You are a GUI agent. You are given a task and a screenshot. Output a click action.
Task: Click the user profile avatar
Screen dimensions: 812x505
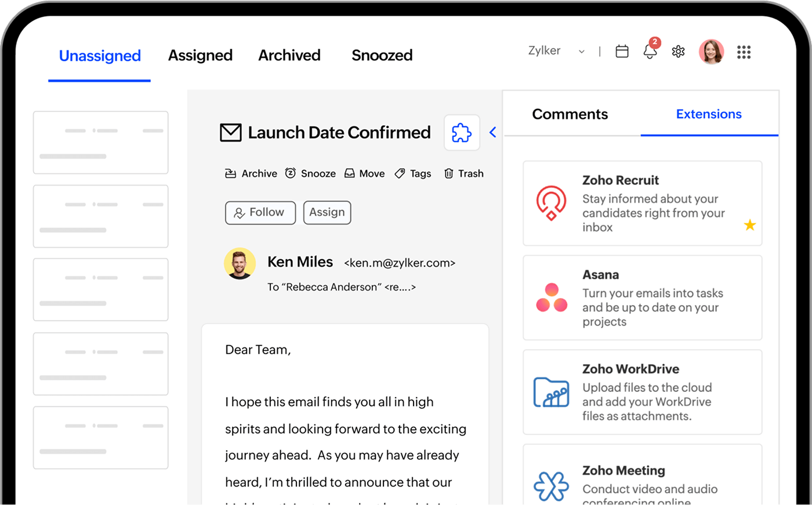[x=711, y=52]
